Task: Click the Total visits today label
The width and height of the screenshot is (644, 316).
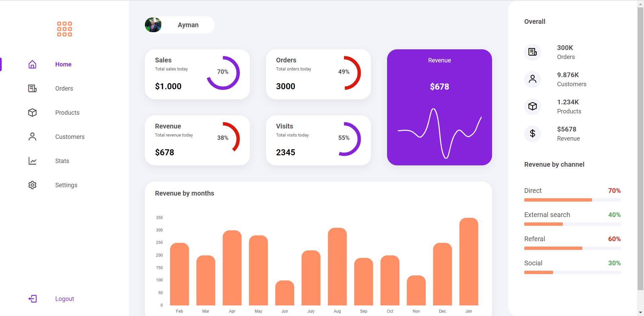Action: coord(292,135)
